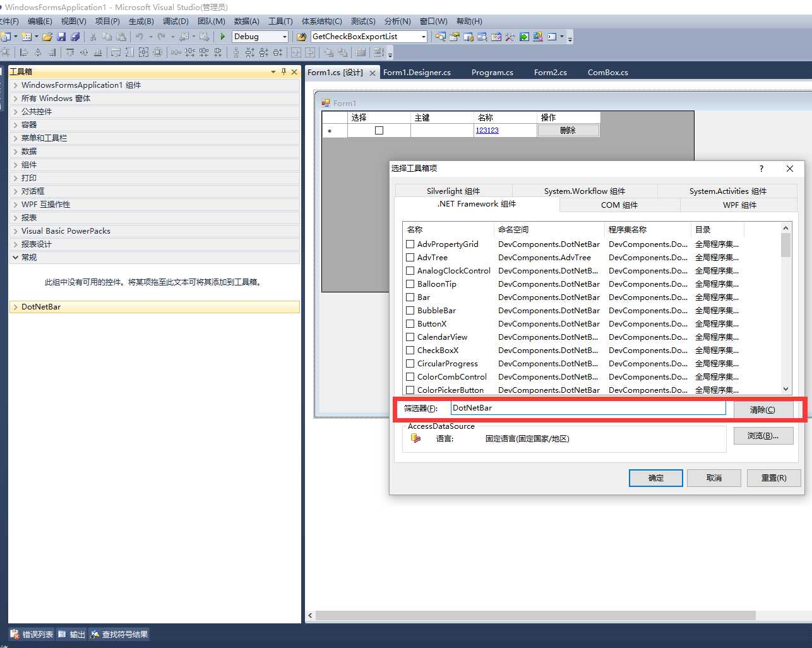Image resolution: width=812 pixels, height=648 pixels.
Task: Click the 清除(C) filter button
Action: click(763, 409)
